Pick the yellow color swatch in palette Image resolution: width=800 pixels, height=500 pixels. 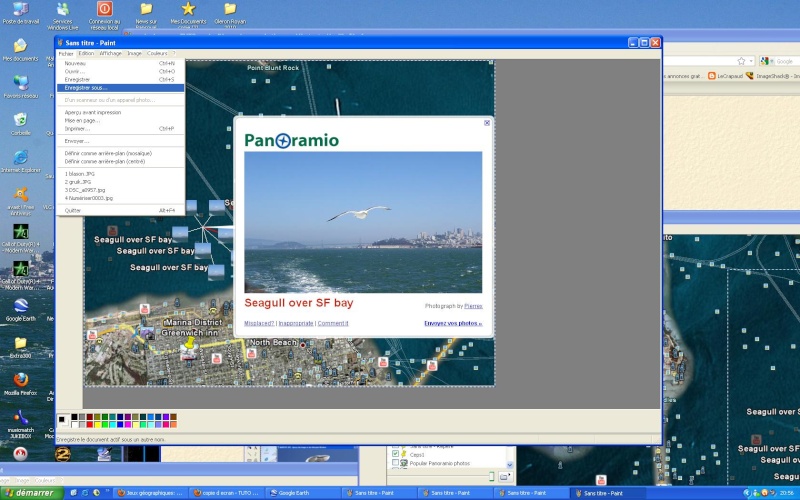pyautogui.click(x=97, y=424)
